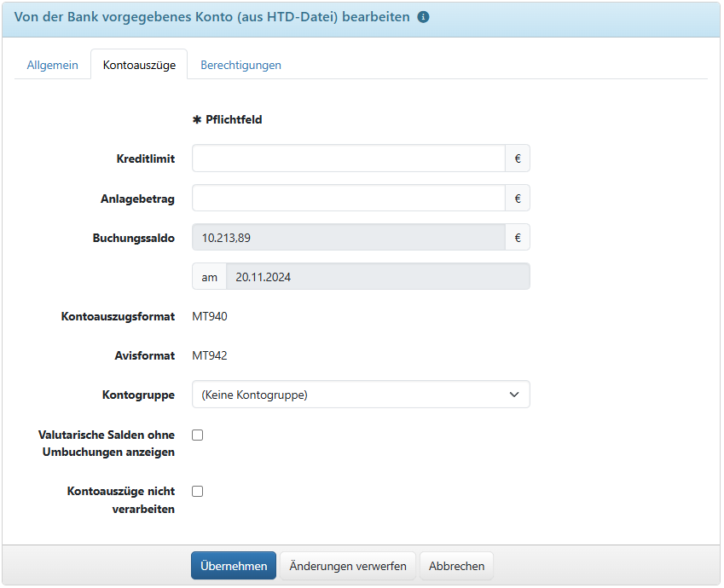Viewport: 724px width, 588px height.
Task: Click the 'am' date prefix label
Action: [x=209, y=277]
